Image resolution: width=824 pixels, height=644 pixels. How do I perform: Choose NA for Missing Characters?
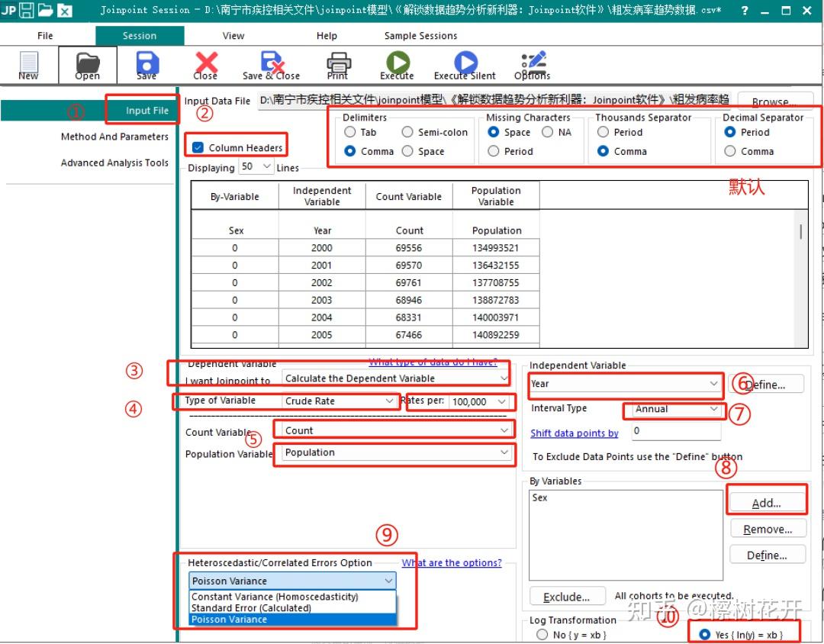(547, 132)
